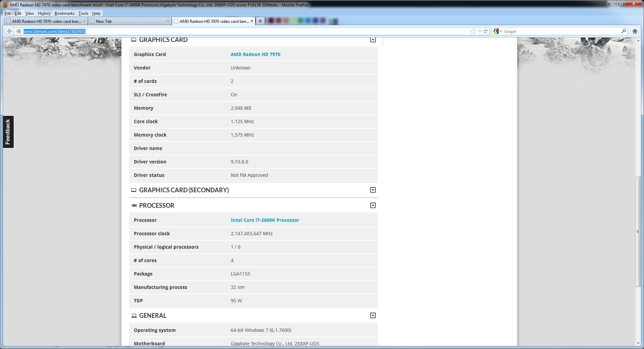
Task: Open a new tab with the plus button
Action: 260,21
